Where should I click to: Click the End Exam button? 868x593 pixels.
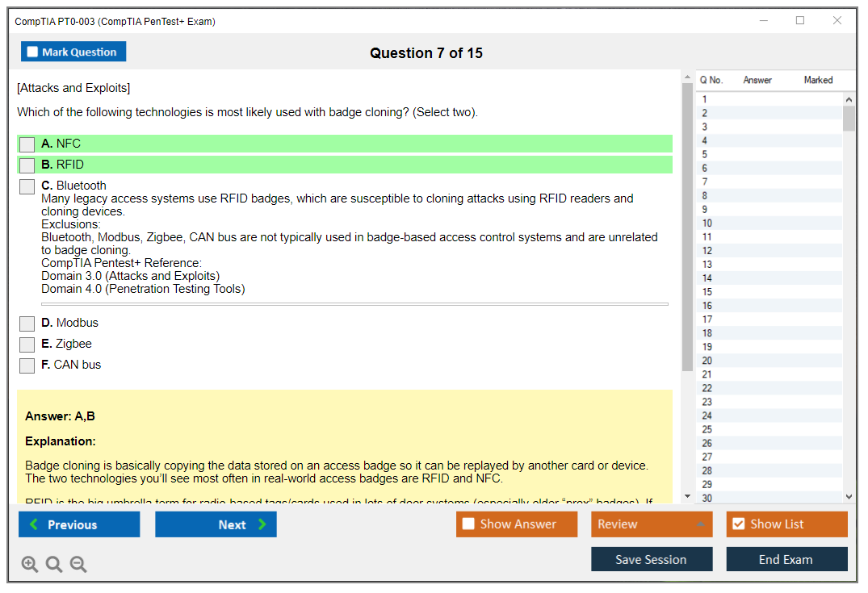786,559
